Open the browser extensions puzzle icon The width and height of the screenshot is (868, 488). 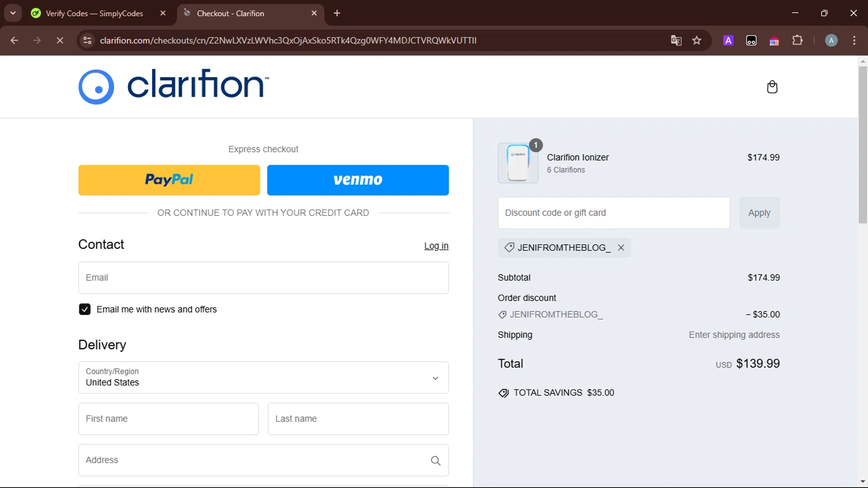(797, 41)
